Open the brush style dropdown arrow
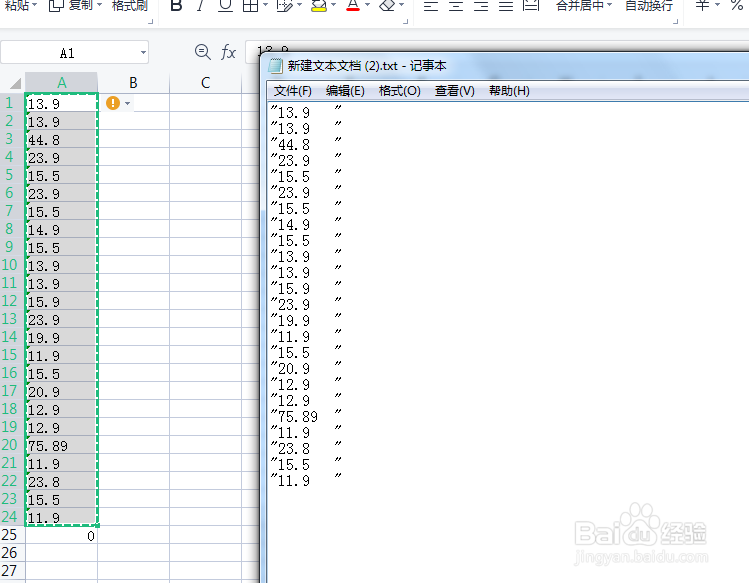The width and height of the screenshot is (749, 583). coord(300,5)
